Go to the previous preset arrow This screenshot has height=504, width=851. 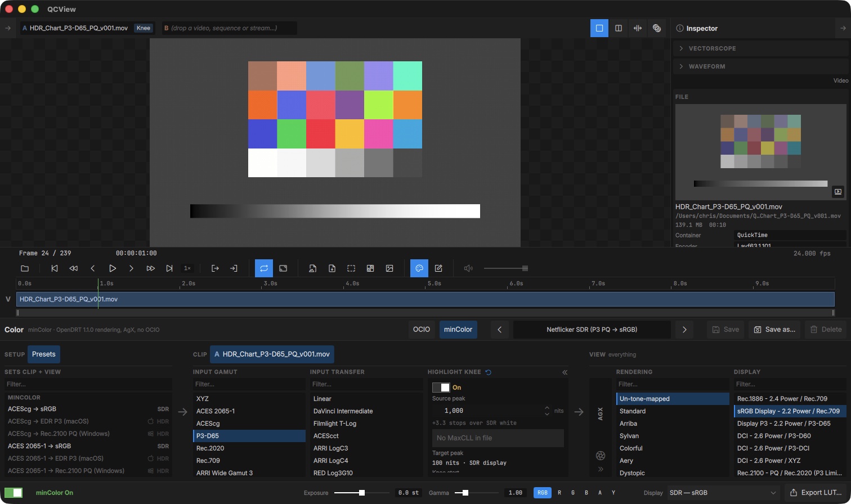pyautogui.click(x=500, y=330)
